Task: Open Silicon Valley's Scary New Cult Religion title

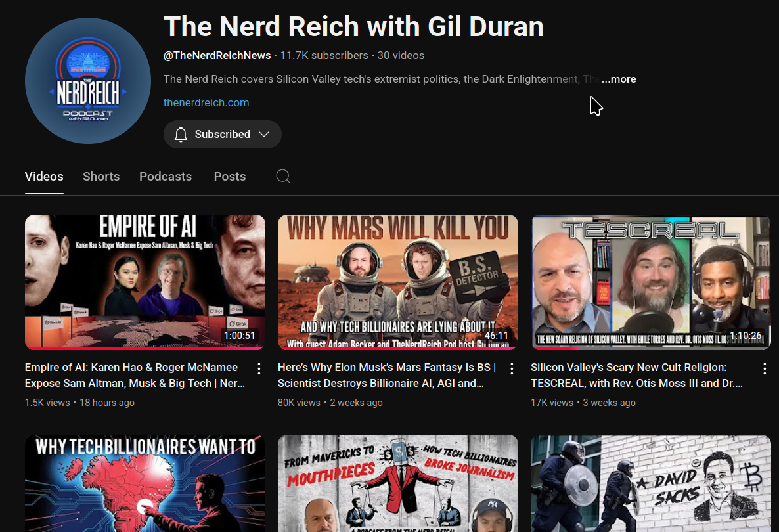Action: tap(637, 376)
